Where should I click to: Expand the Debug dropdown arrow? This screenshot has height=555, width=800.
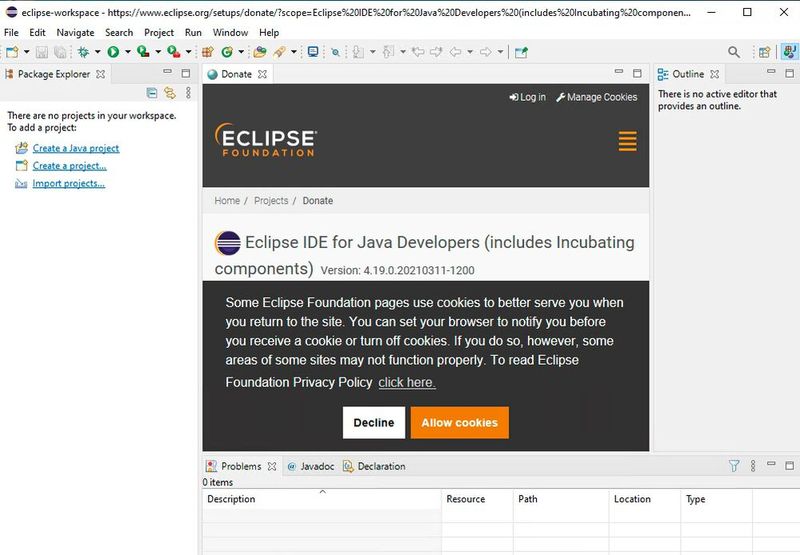(97, 52)
